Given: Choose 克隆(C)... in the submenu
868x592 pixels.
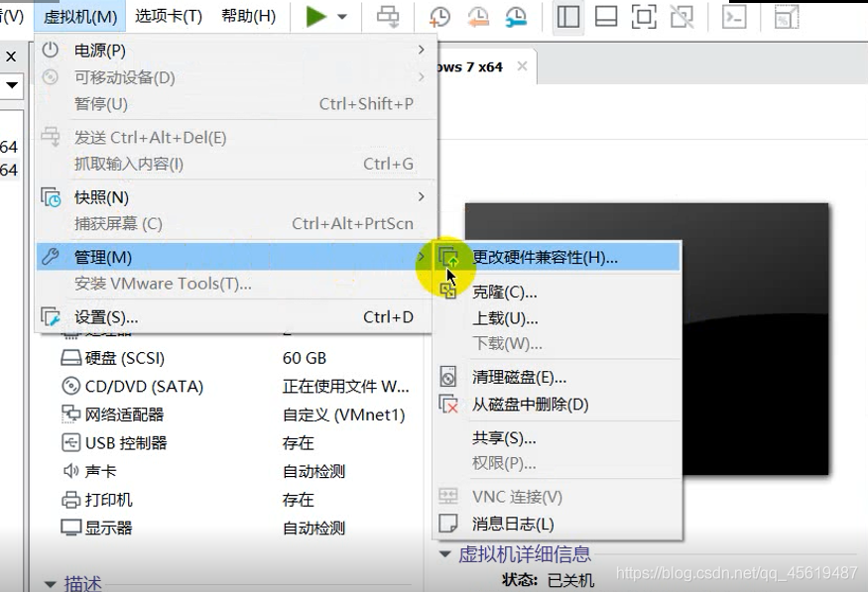Looking at the screenshot, I should pos(558,292).
